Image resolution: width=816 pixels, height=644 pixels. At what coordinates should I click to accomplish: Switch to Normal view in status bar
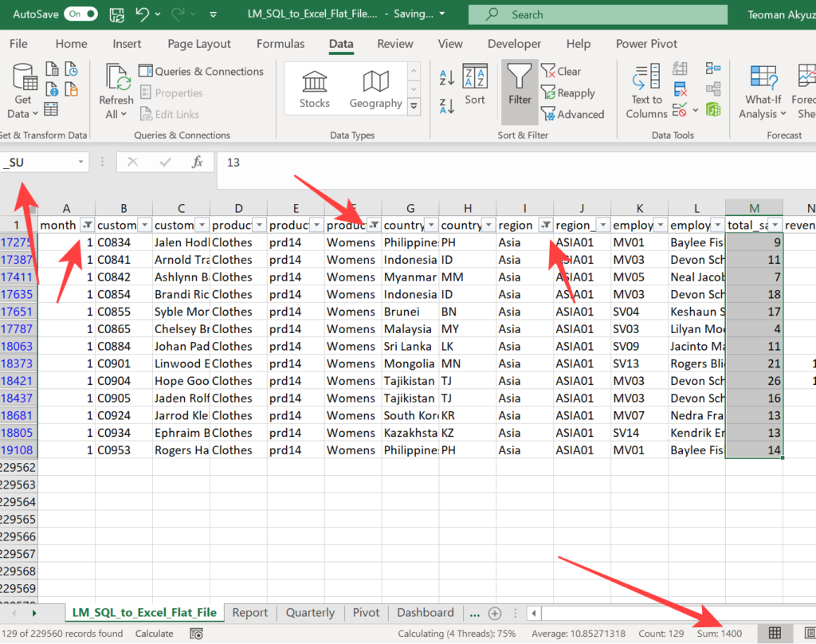[774, 633]
